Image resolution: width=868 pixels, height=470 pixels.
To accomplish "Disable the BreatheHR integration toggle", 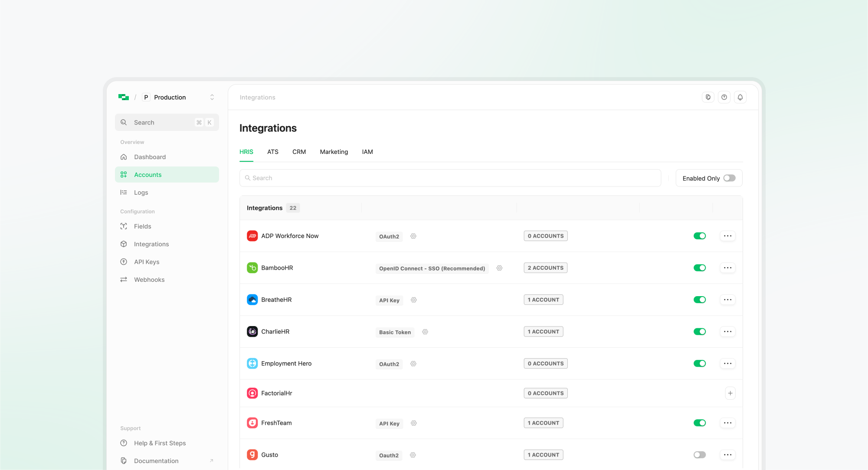I will (700, 299).
